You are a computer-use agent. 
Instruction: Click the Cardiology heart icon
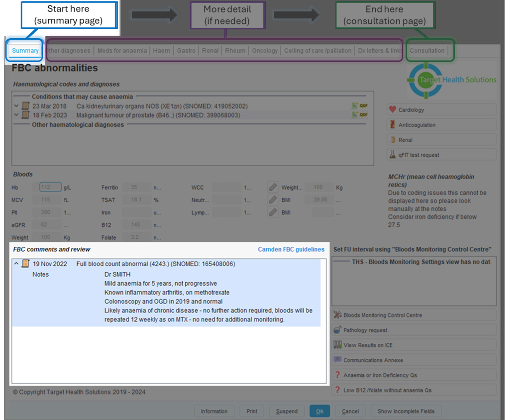(x=393, y=110)
